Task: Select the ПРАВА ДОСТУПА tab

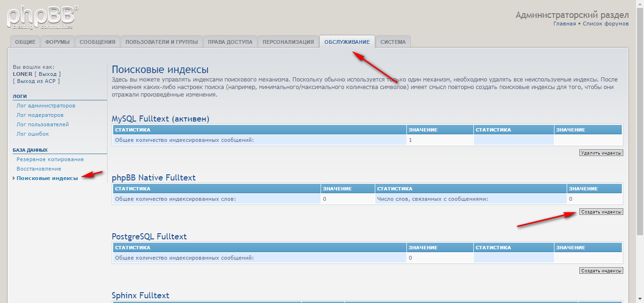Action: tap(231, 42)
